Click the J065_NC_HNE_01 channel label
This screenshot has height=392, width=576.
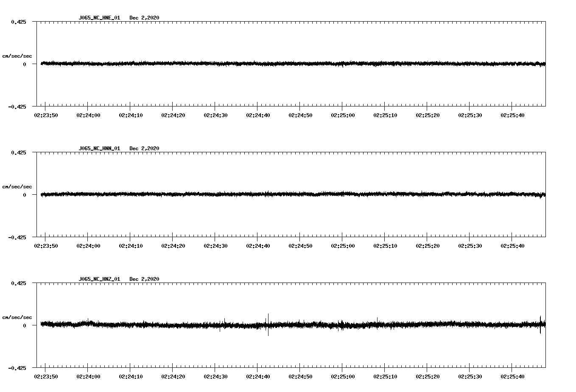pyautogui.click(x=99, y=18)
